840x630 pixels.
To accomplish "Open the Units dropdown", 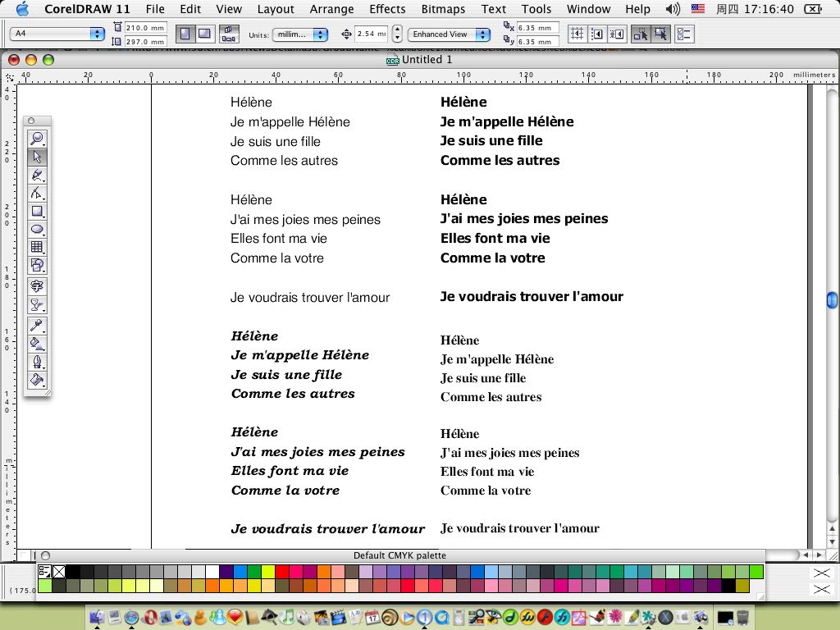I will 300,34.
